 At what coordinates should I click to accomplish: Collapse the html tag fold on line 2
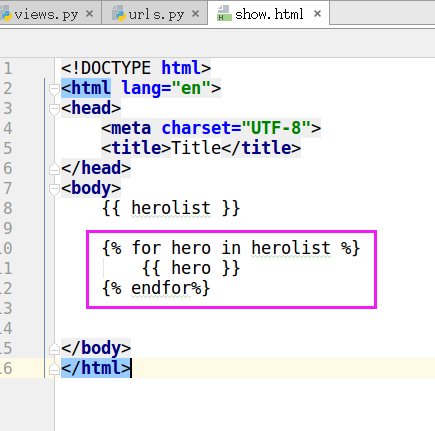[x=54, y=89]
